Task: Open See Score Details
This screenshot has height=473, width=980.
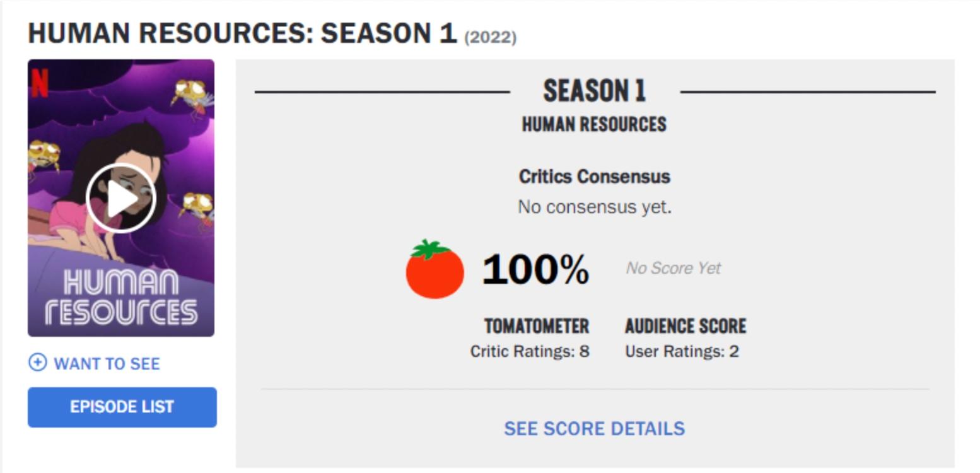Action: tap(594, 429)
